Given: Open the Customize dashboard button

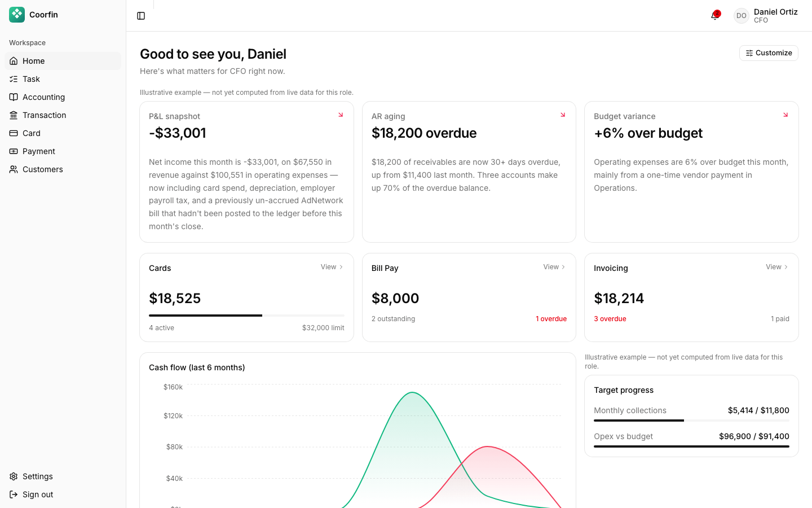Looking at the screenshot, I should point(769,53).
